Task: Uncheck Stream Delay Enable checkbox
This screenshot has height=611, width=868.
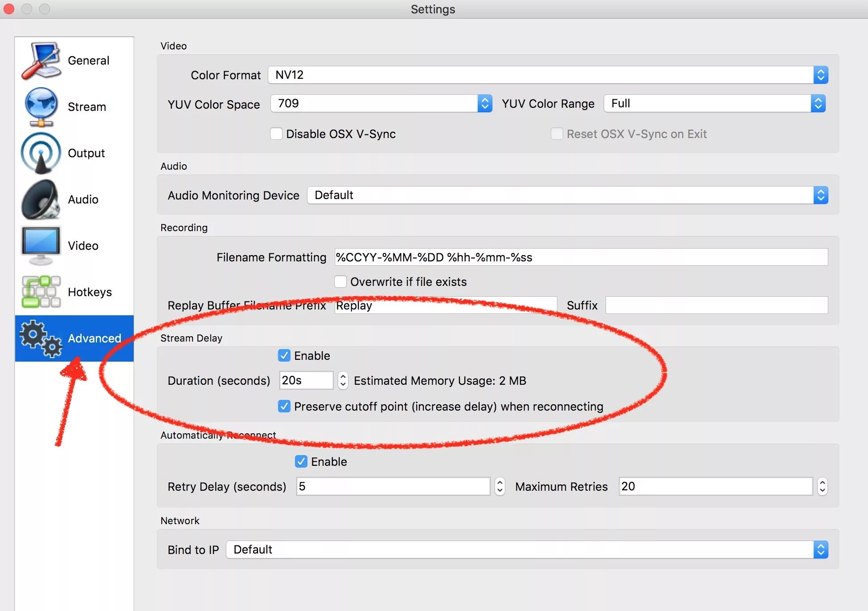Action: 284,355
